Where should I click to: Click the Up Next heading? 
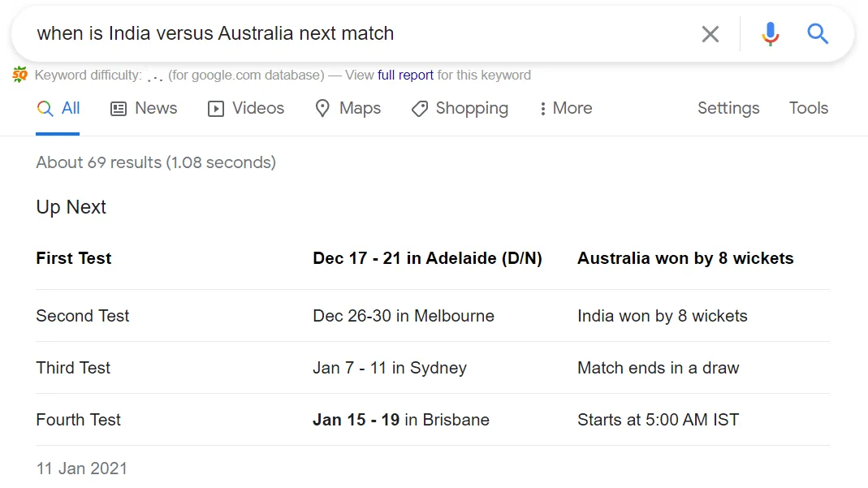tap(71, 207)
